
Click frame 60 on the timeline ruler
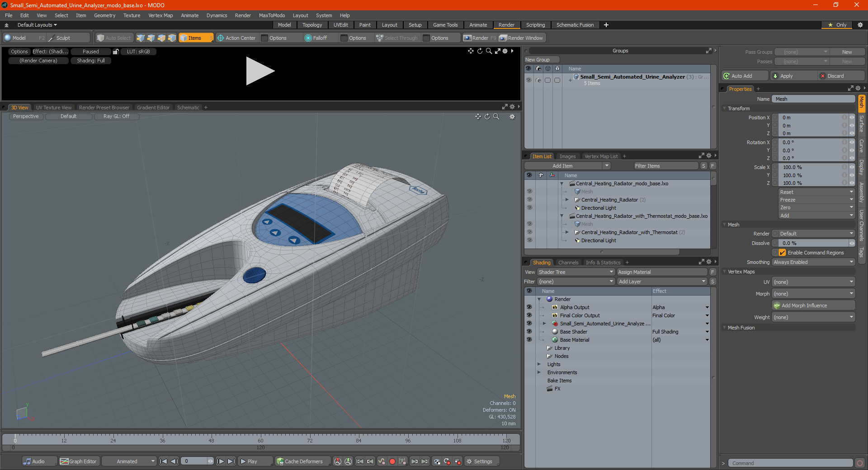pos(260,439)
